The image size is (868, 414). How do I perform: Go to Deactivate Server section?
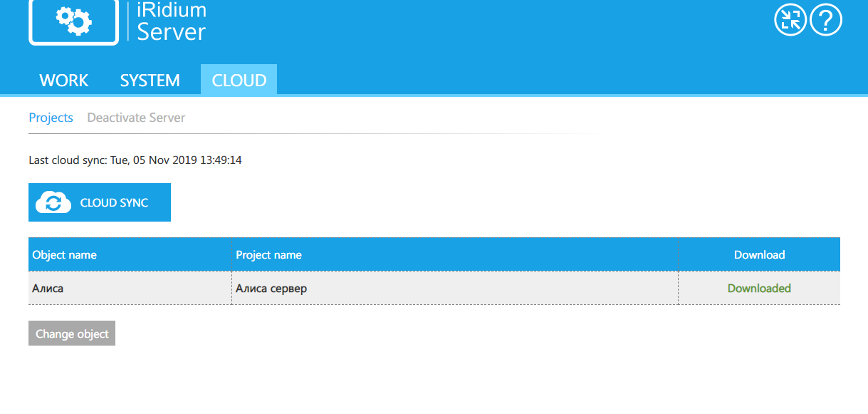pos(136,118)
